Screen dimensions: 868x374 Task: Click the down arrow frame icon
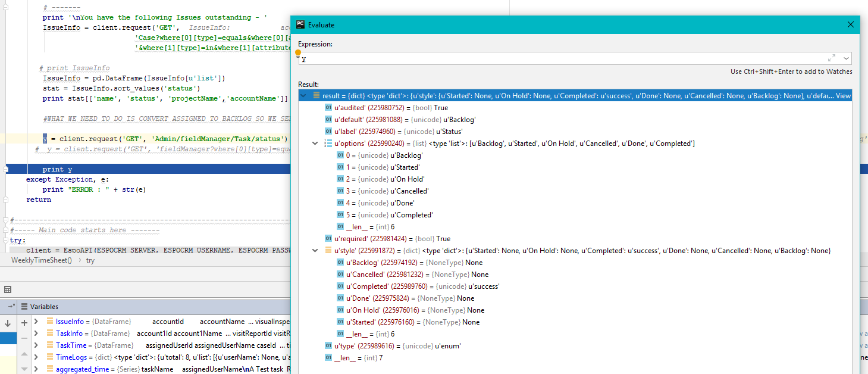tap(8, 323)
